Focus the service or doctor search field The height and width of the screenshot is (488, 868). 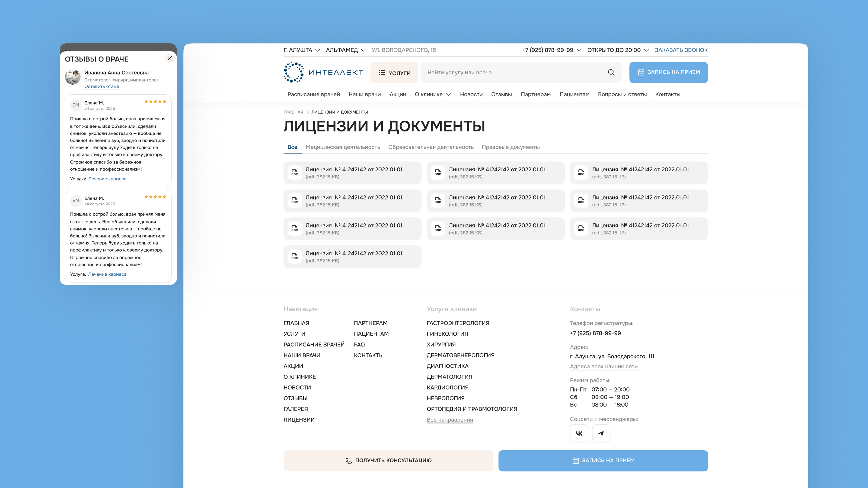coord(521,72)
